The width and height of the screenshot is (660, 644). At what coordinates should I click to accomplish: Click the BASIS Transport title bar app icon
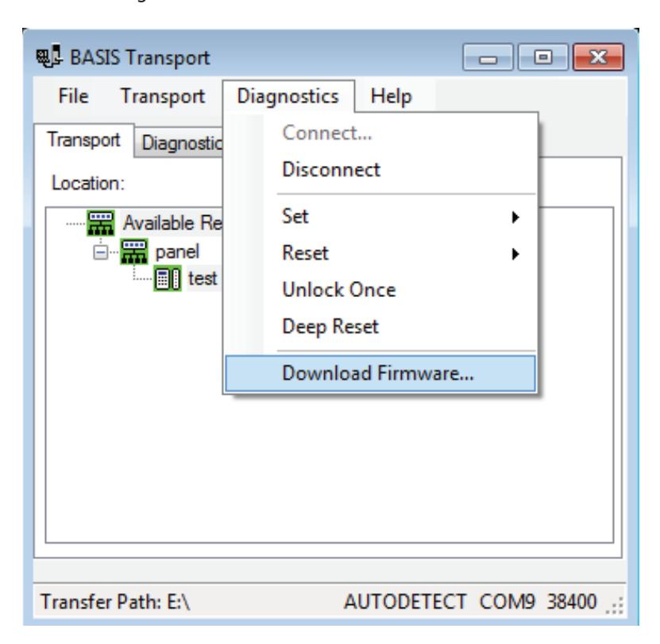[49, 56]
